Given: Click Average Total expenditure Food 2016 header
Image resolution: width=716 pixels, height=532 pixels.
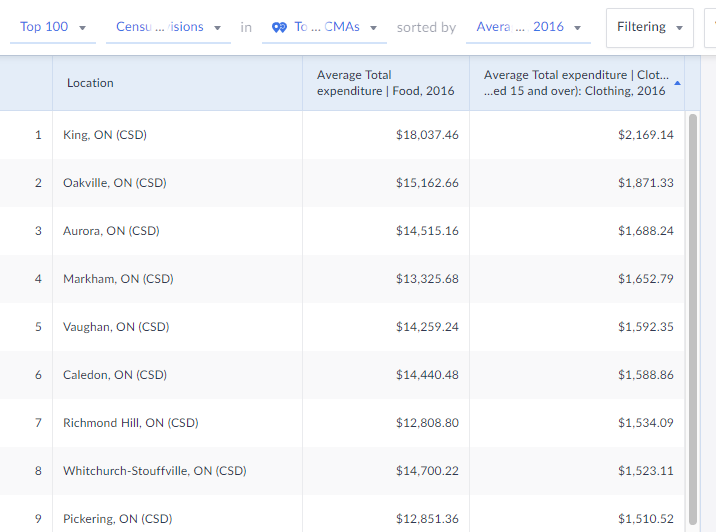Looking at the screenshot, I should pos(385,83).
